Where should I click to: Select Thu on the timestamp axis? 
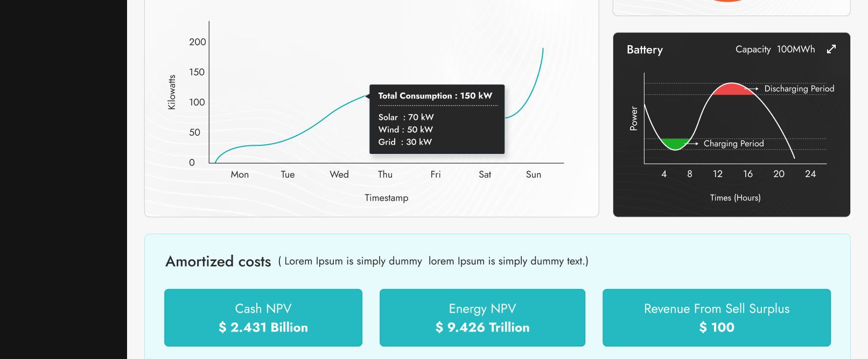[x=385, y=174]
